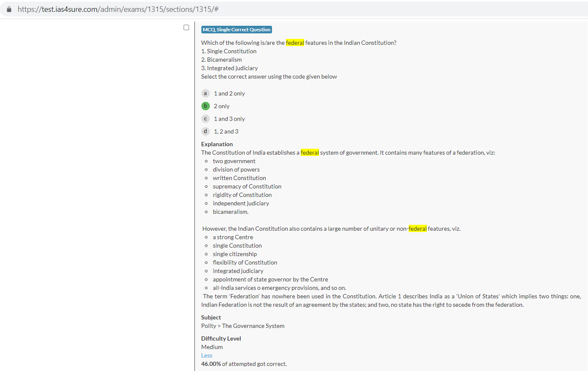Click highlighted "federal" in "non-federal features"
Image resolution: width=588 pixels, height=371 pixels.
click(418, 229)
